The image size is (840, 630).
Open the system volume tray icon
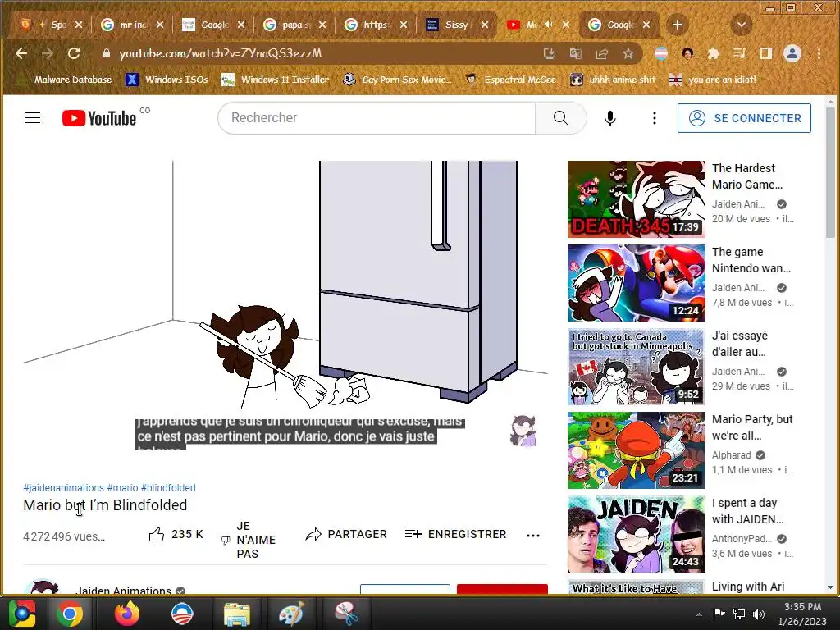[x=759, y=614]
